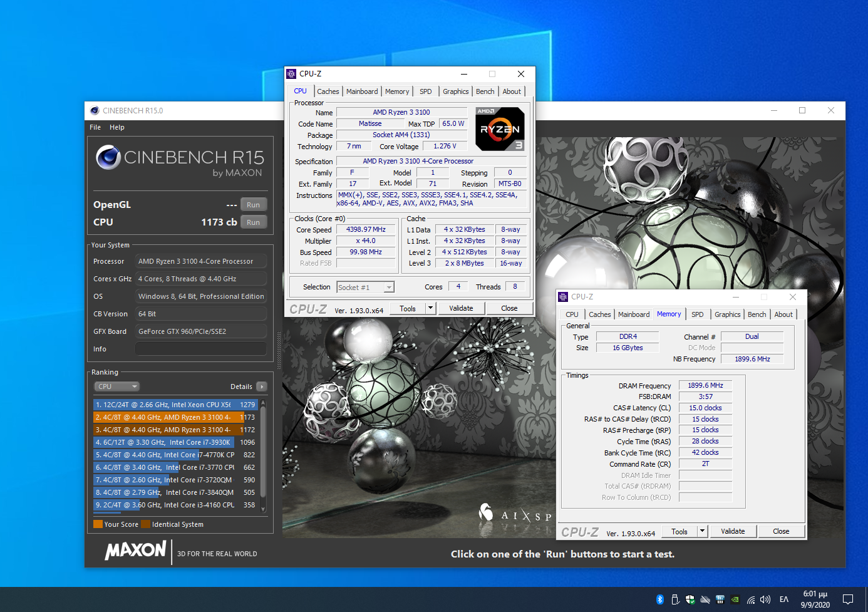Click the AMD Ryzen 3 logo image
Image resolution: width=868 pixels, height=612 pixels.
tap(500, 129)
